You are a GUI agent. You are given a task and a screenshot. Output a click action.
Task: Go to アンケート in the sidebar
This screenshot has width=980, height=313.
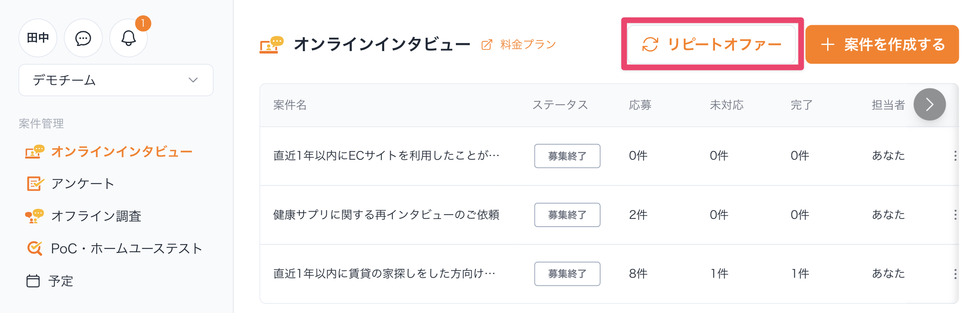(83, 184)
